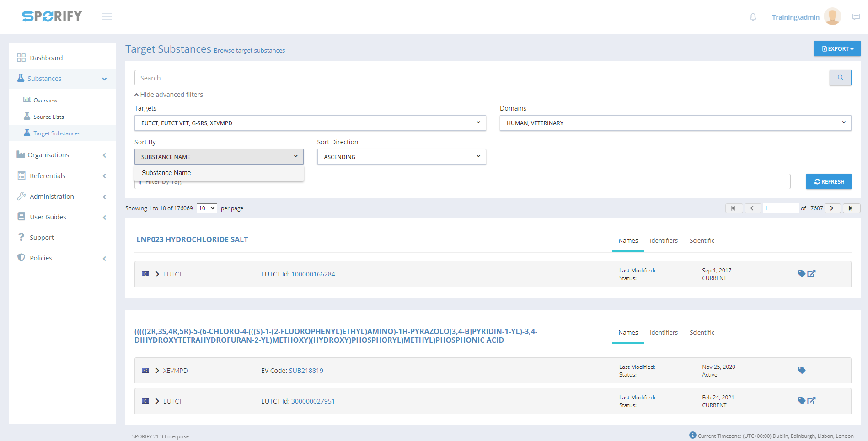The width and height of the screenshot is (868, 441).
Task: Click tag icon on XEVMPD row
Action: [802, 370]
